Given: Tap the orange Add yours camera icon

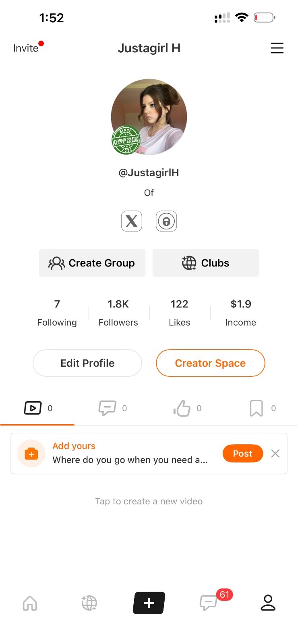Looking at the screenshot, I should point(31,454).
